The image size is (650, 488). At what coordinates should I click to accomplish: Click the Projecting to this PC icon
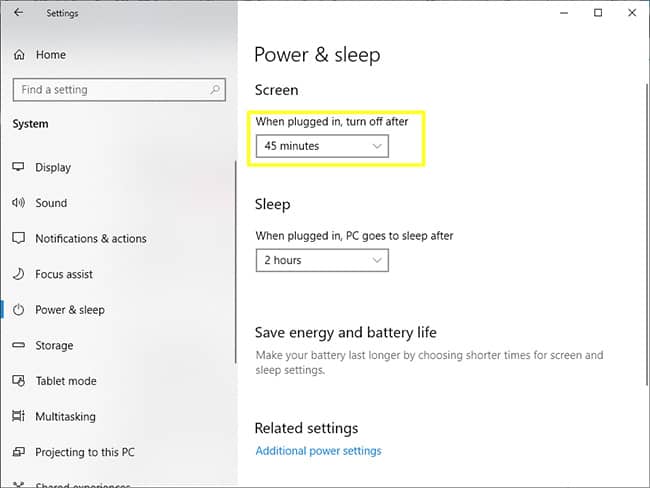coord(18,452)
